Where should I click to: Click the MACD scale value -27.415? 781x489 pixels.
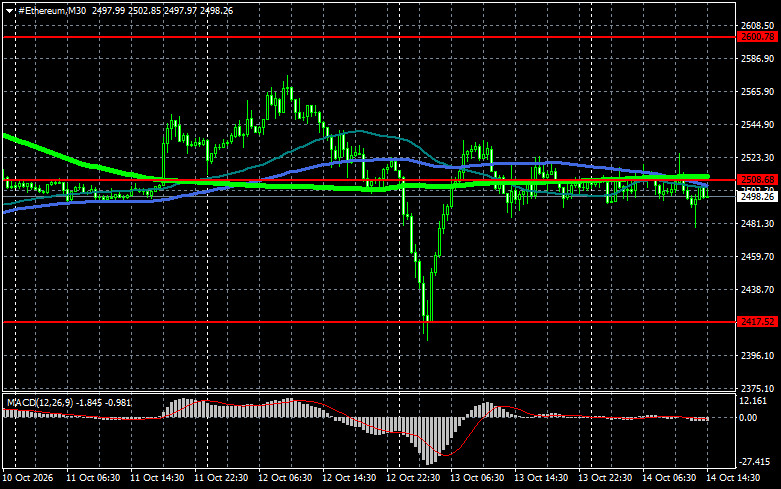click(754, 462)
